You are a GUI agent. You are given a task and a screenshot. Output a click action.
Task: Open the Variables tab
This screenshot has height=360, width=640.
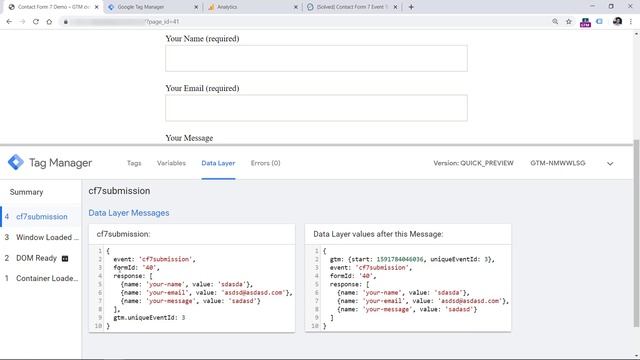(x=171, y=163)
